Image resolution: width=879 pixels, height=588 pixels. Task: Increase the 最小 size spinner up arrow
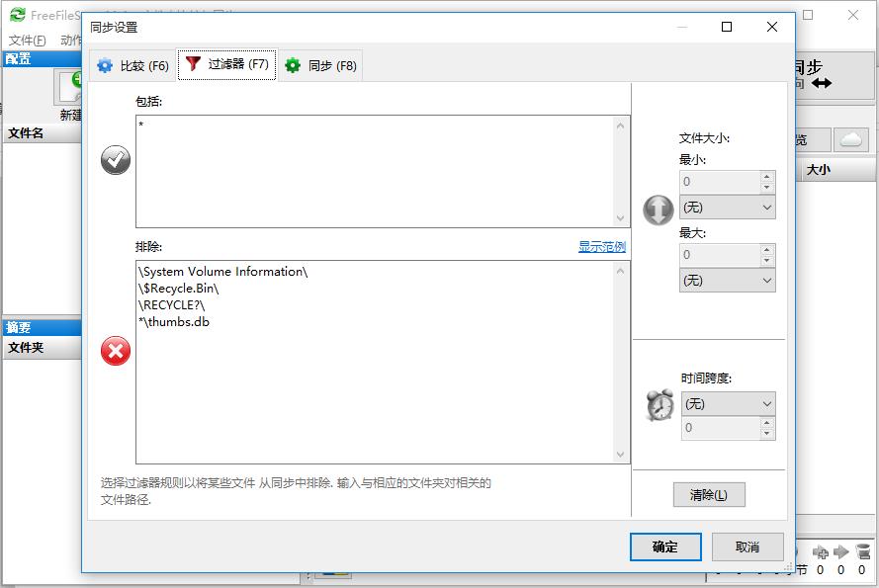767,177
